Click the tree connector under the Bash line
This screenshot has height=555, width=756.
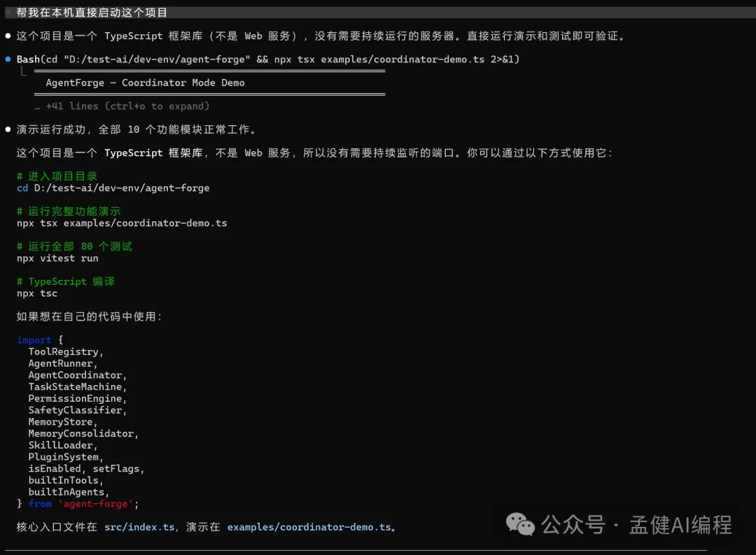23,71
